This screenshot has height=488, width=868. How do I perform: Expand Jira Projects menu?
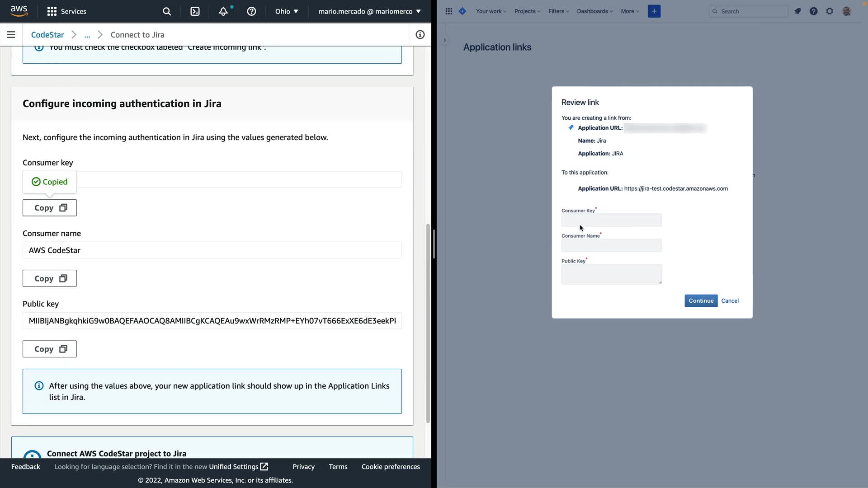527,11
